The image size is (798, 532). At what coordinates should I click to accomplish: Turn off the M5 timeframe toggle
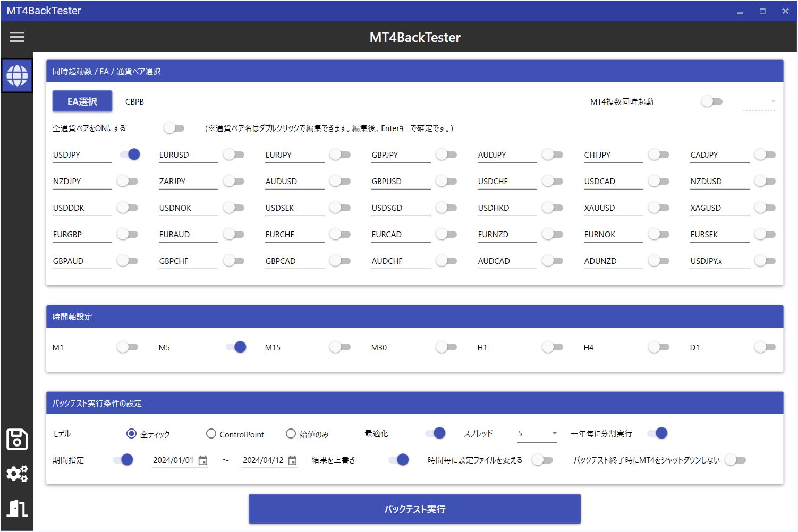click(236, 347)
